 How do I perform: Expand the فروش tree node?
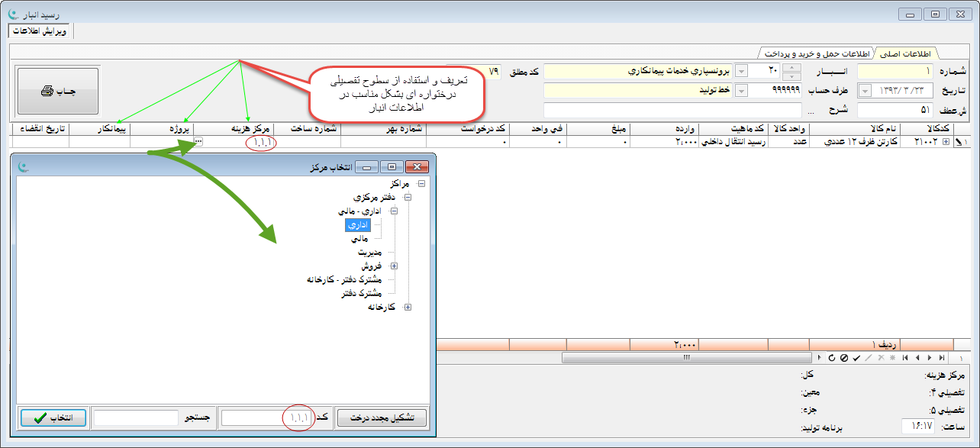(395, 266)
